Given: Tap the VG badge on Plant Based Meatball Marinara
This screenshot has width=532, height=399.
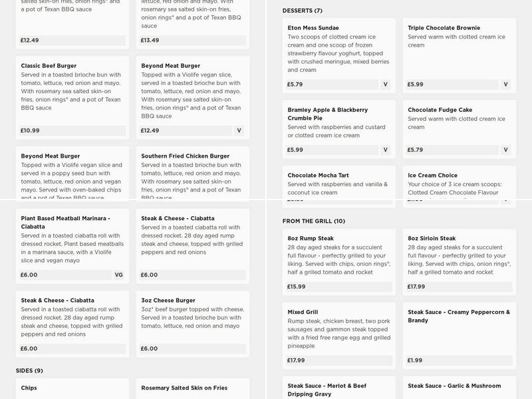Looking at the screenshot, I should pyautogui.click(x=119, y=275).
